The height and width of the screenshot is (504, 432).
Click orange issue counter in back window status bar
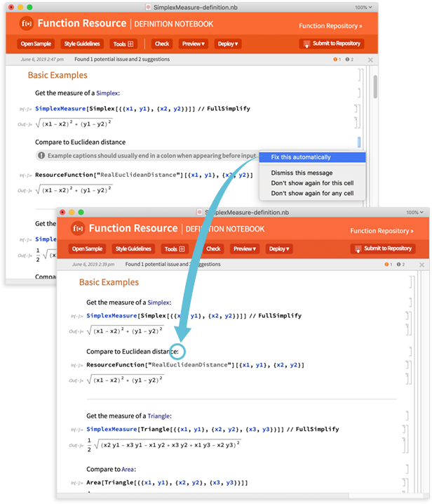click(337, 60)
